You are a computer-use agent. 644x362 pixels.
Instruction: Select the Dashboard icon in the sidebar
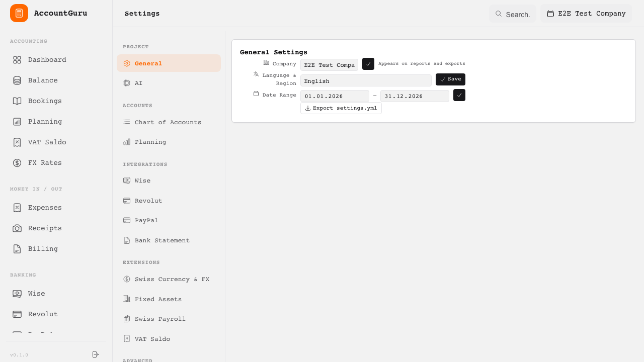point(17,60)
